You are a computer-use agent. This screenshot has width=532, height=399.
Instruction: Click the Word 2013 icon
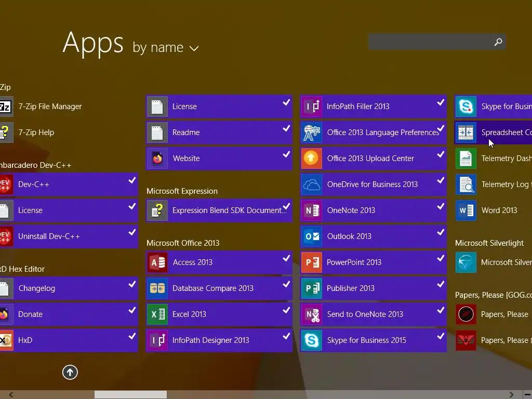tap(466, 210)
